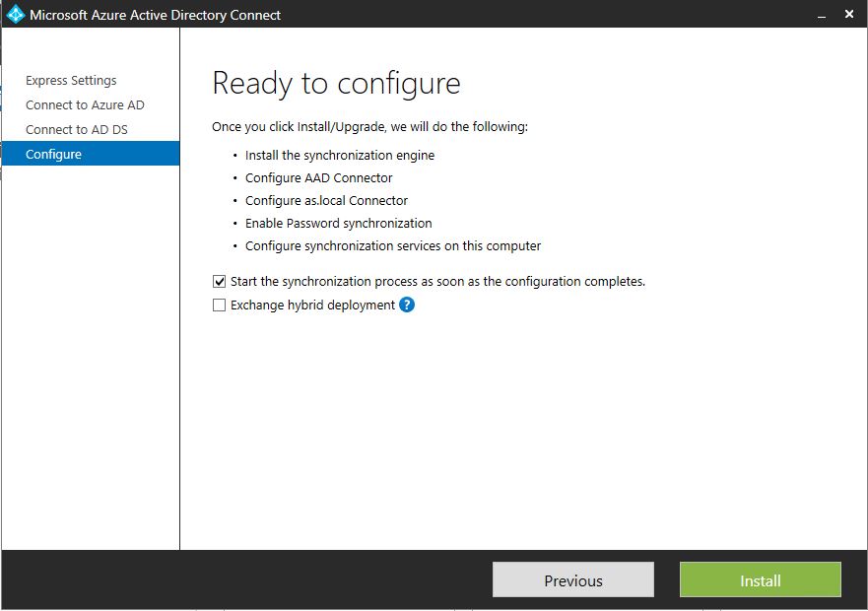Open help for Exchange hybrid deployment

click(x=405, y=305)
